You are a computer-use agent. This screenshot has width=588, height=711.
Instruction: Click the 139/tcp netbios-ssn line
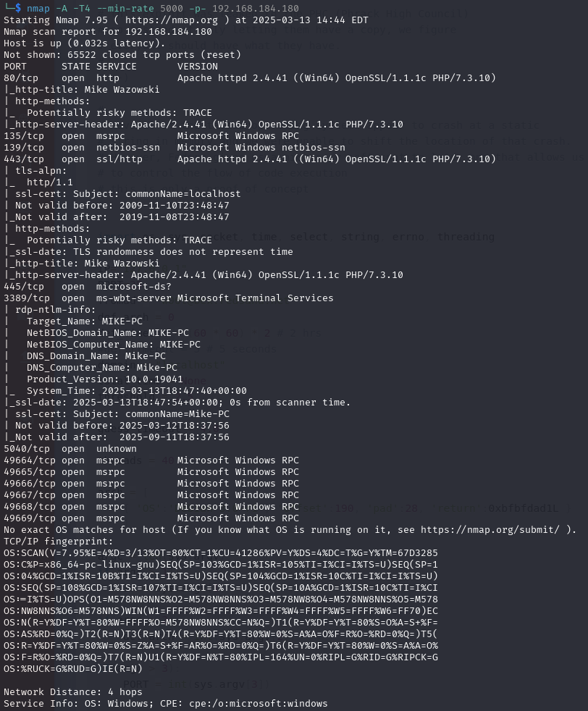(x=175, y=148)
